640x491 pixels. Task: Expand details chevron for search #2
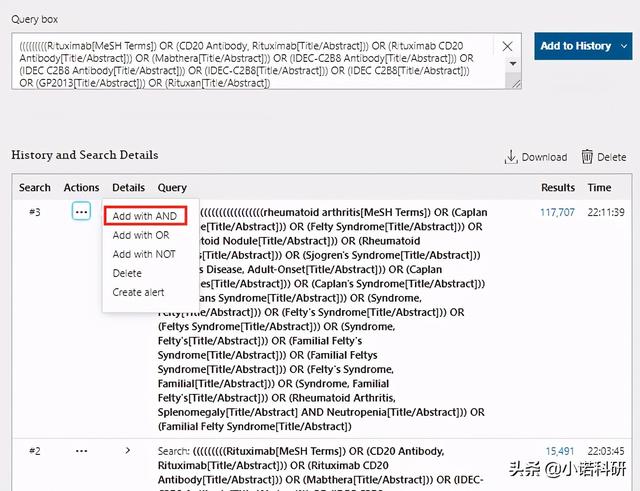tap(127, 451)
